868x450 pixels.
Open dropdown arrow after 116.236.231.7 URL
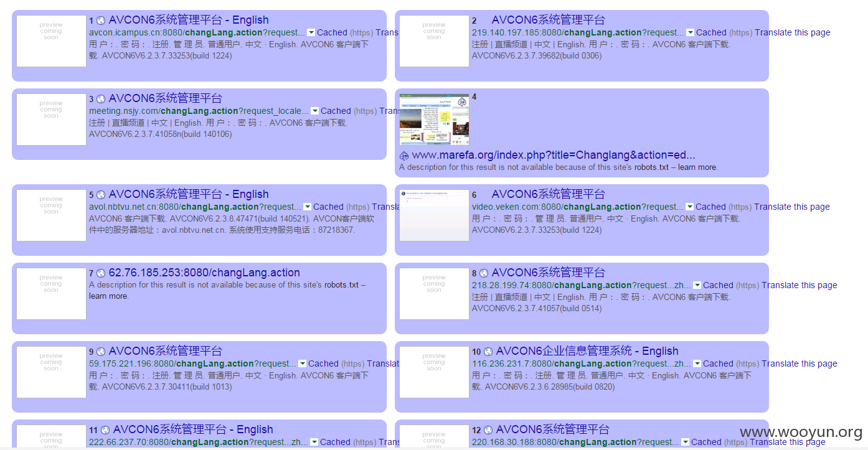tap(697, 363)
